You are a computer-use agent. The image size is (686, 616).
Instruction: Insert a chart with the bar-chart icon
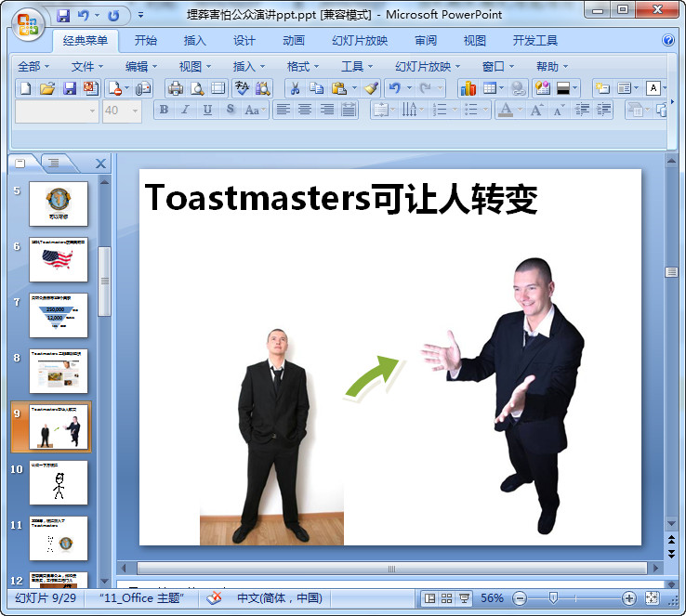[x=468, y=88]
